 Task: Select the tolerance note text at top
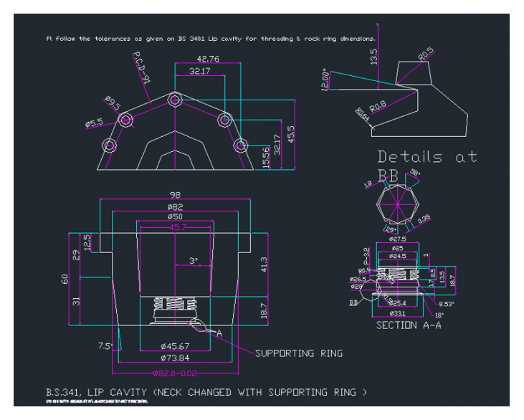(210, 39)
